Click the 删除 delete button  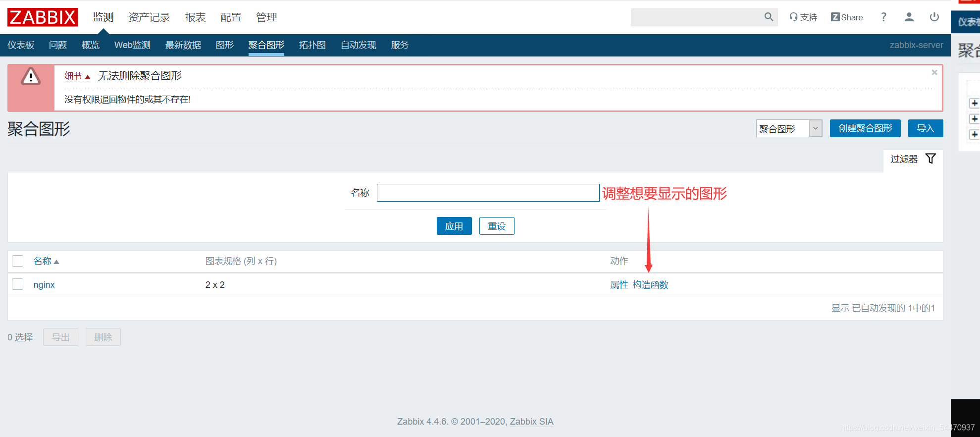103,337
